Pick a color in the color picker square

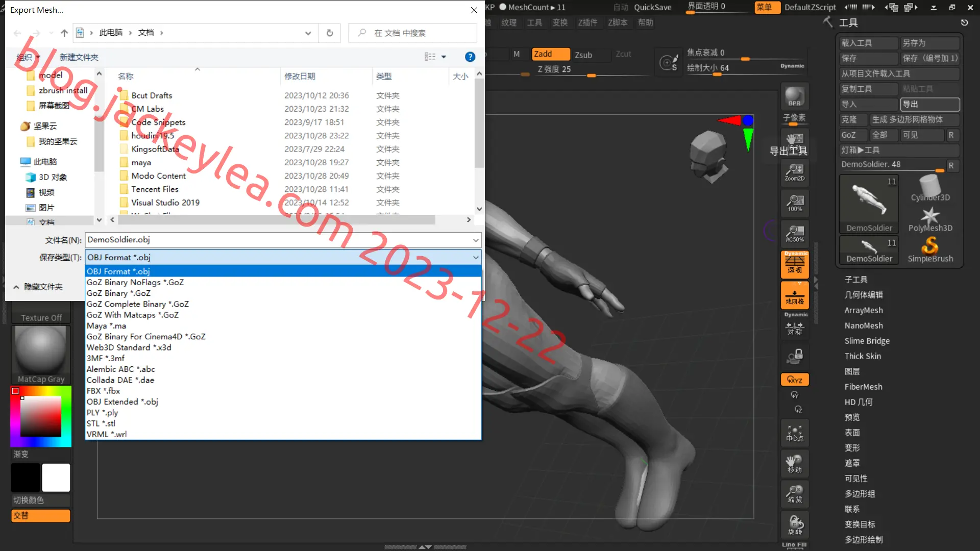pyautogui.click(x=41, y=416)
